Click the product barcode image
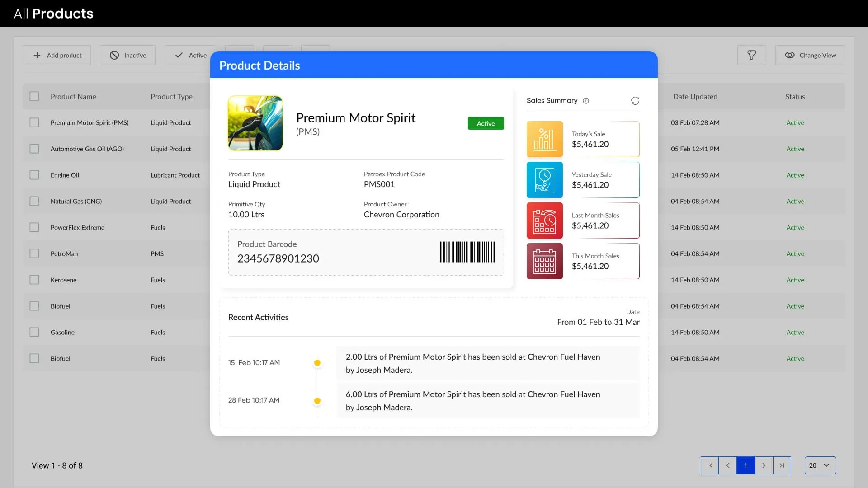This screenshot has height=488, width=868. click(467, 252)
